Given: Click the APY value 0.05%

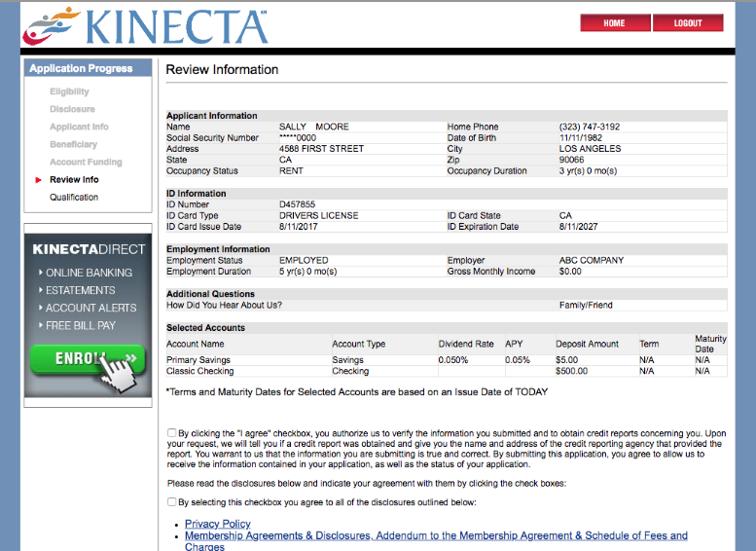Looking at the screenshot, I should click(x=518, y=360).
